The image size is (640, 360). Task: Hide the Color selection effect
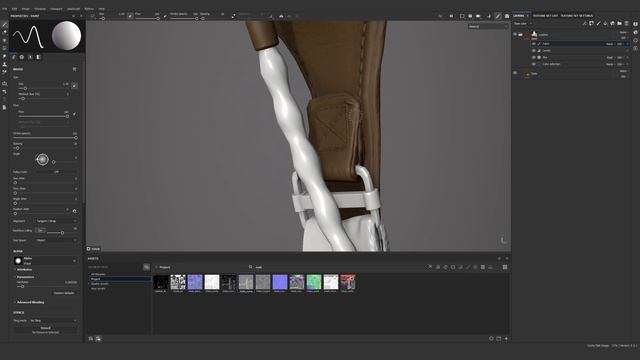point(533,64)
